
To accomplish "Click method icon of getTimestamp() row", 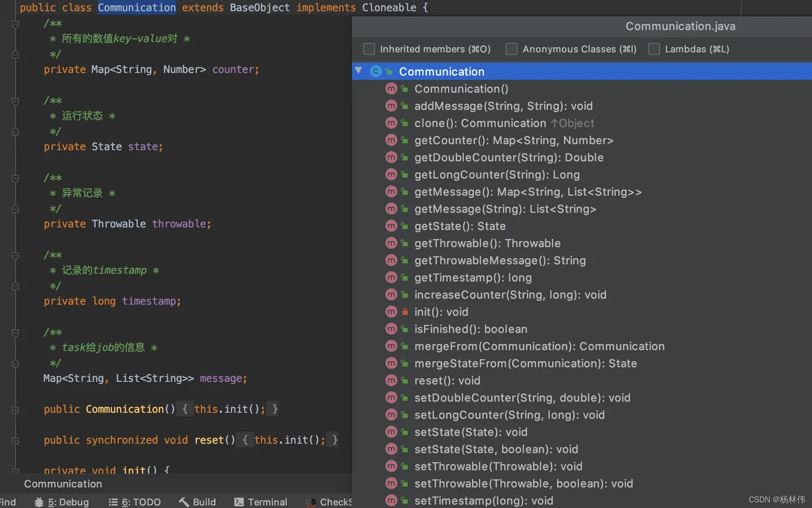I will [x=391, y=278].
